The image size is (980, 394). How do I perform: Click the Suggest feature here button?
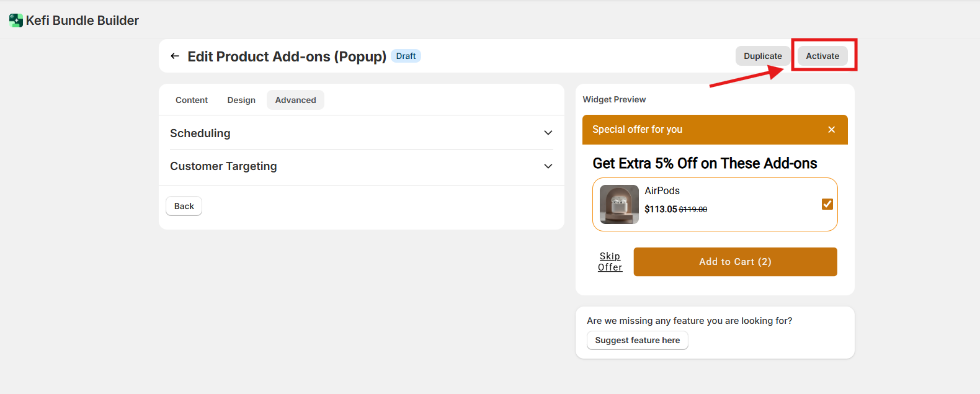(x=637, y=340)
